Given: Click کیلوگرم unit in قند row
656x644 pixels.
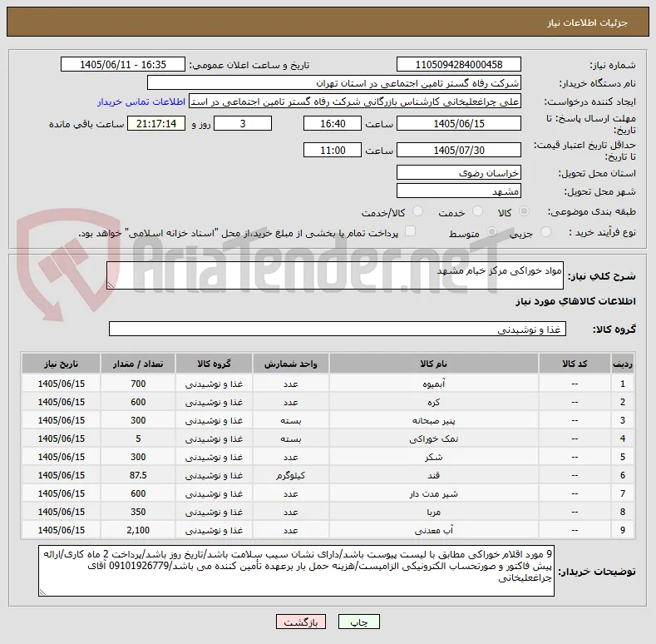Looking at the screenshot, I should click(290, 475).
